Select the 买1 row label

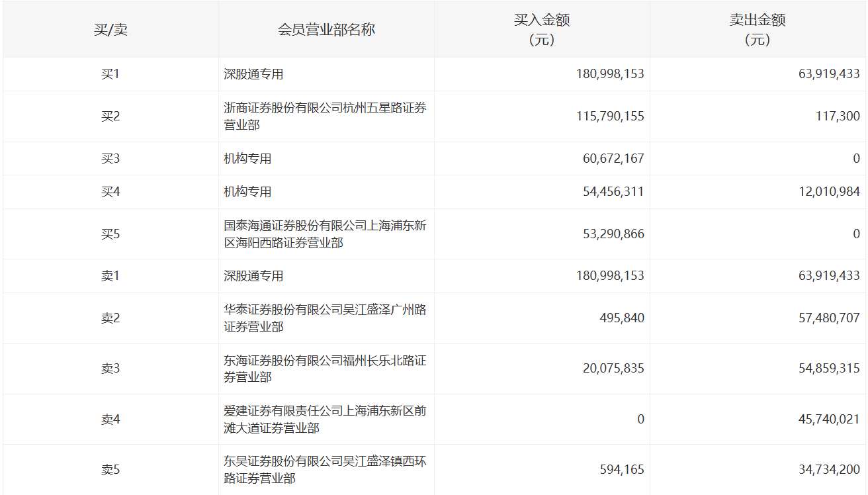110,74
